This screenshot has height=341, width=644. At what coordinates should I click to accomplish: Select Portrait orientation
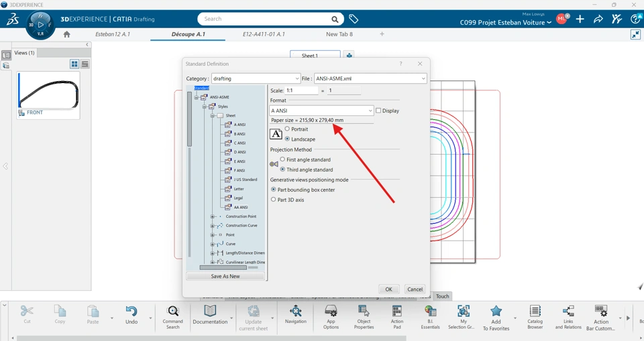point(287,129)
